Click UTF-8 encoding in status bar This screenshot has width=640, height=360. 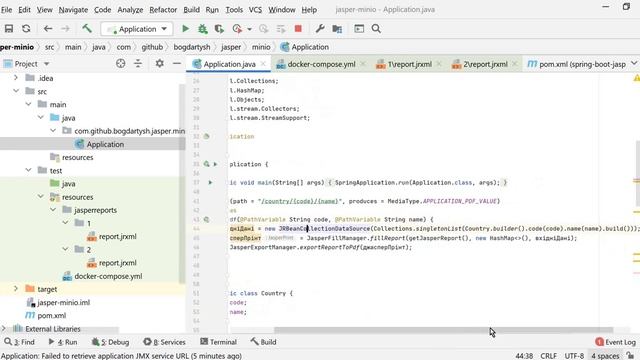pyautogui.click(x=574, y=356)
